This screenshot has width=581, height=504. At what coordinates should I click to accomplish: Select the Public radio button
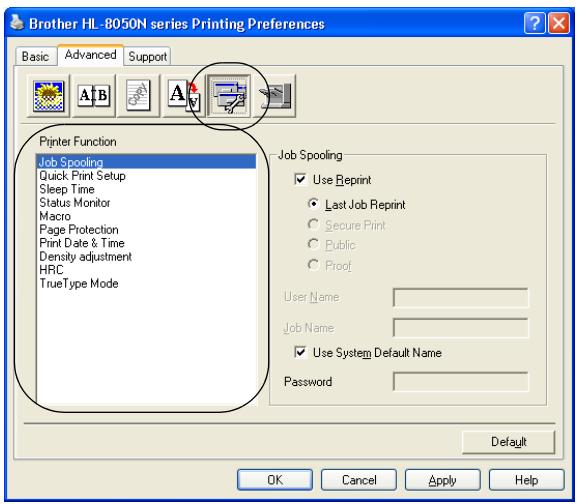pos(313,244)
